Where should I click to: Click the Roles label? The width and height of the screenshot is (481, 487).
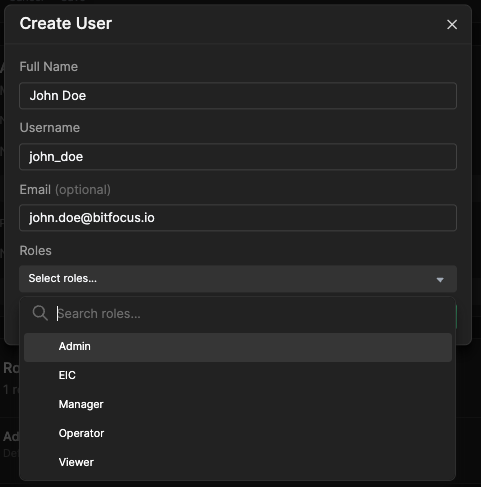click(35, 251)
